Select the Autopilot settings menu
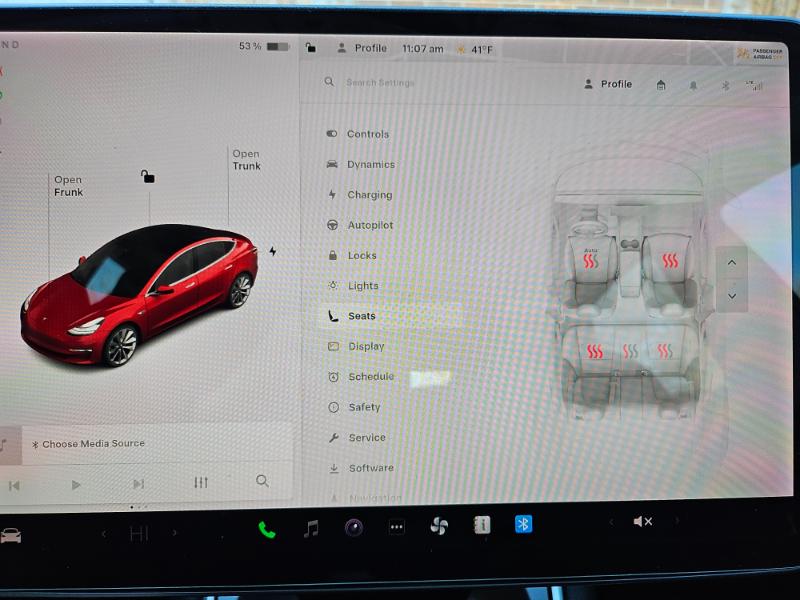The image size is (800, 600). coord(369,226)
